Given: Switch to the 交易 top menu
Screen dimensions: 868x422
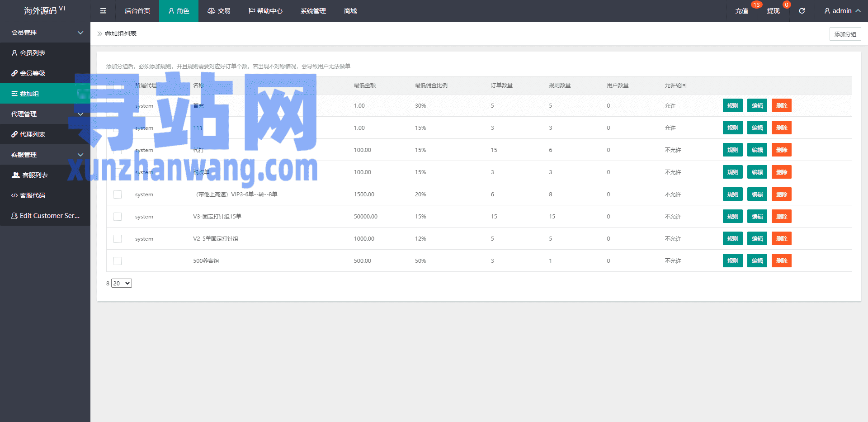Looking at the screenshot, I should pos(219,11).
